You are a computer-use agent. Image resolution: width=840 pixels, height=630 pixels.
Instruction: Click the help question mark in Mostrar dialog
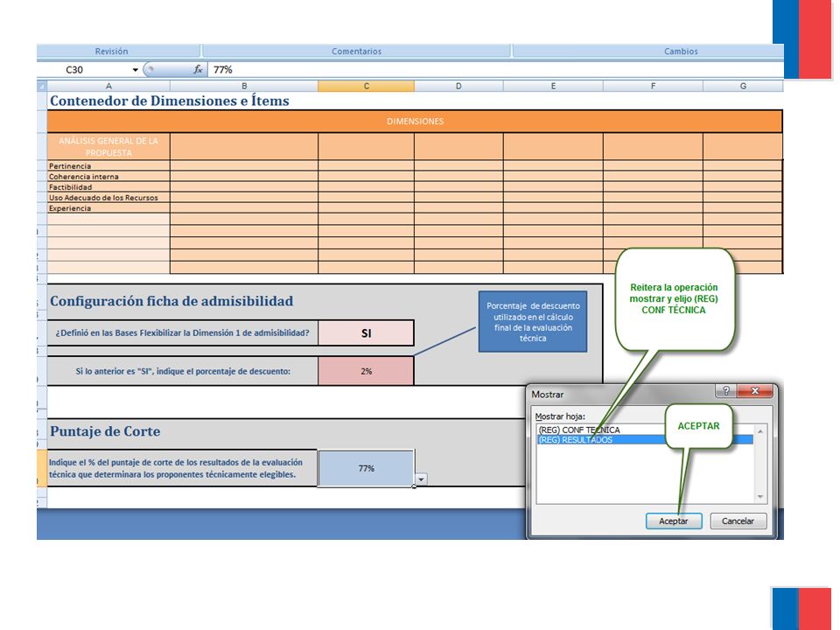point(725,391)
